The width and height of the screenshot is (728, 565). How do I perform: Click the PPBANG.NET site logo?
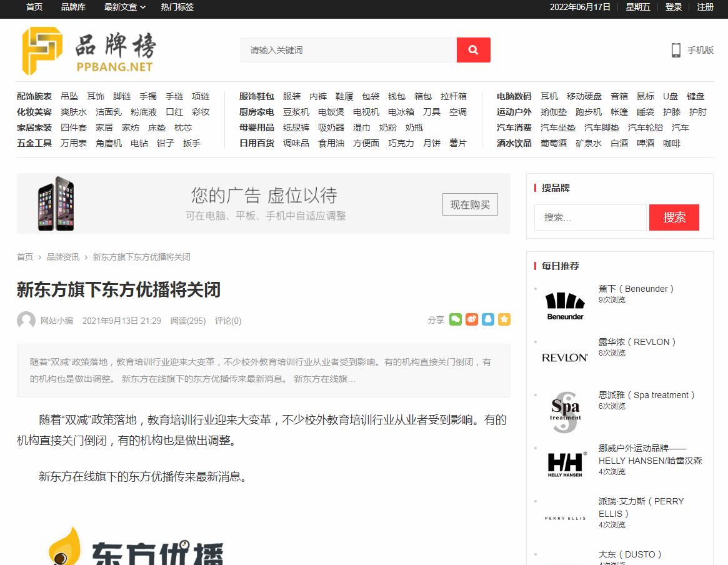89,51
